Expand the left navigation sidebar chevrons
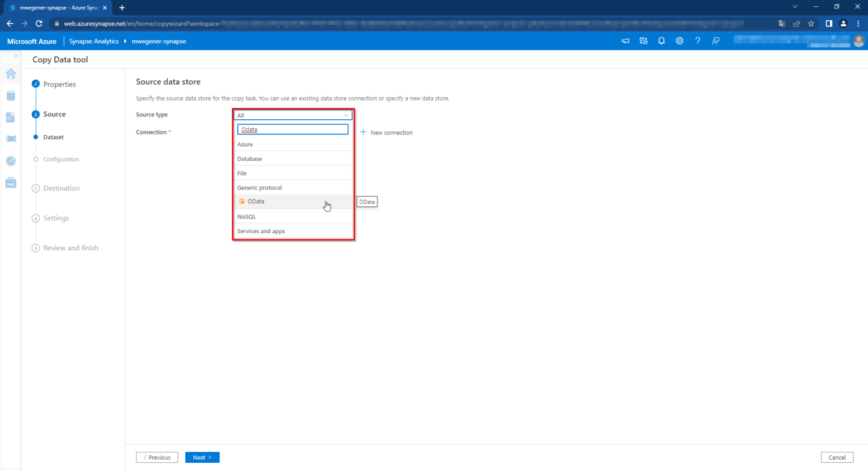The height and width of the screenshot is (470, 868). tap(16, 56)
